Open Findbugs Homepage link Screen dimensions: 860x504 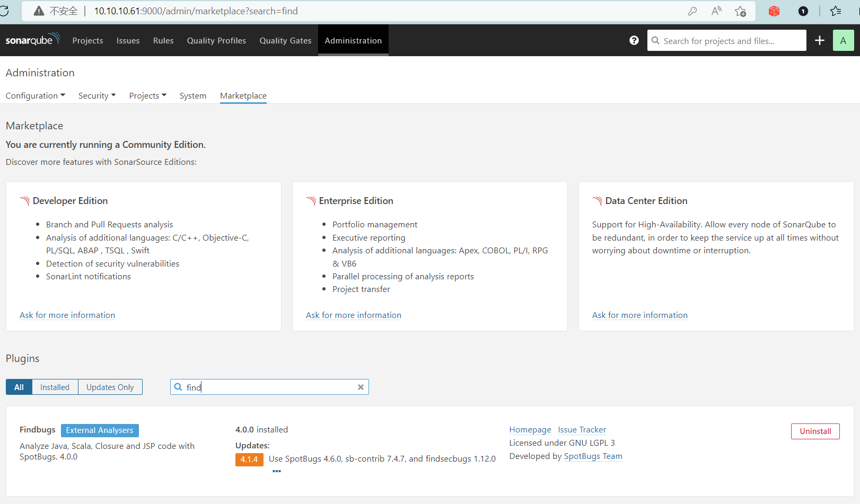point(530,430)
